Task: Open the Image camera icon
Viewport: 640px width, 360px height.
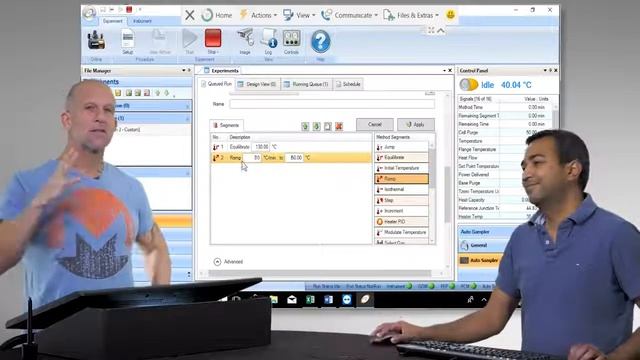Action: [245, 38]
